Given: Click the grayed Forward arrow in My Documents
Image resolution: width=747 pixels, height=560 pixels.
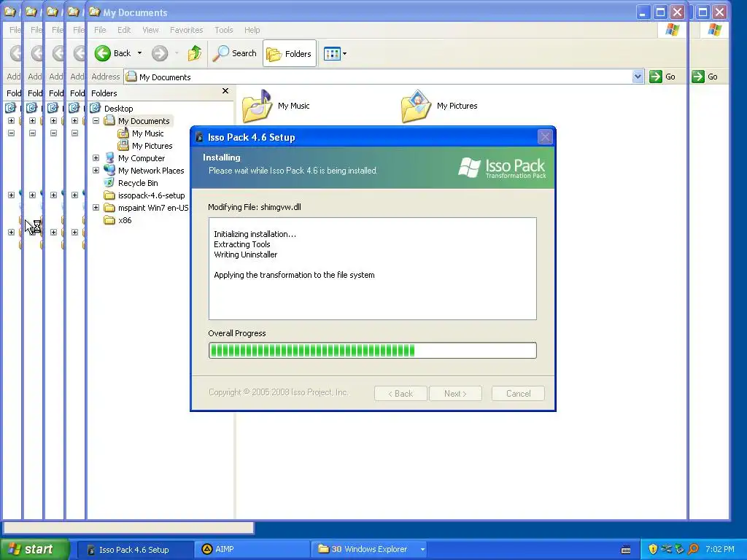Looking at the screenshot, I should [160, 53].
